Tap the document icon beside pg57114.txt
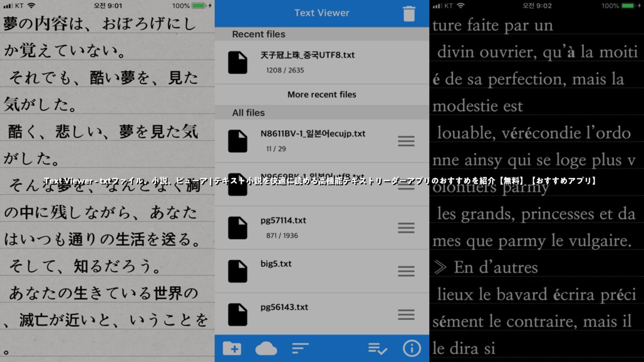This screenshot has width=644, height=362. click(238, 228)
